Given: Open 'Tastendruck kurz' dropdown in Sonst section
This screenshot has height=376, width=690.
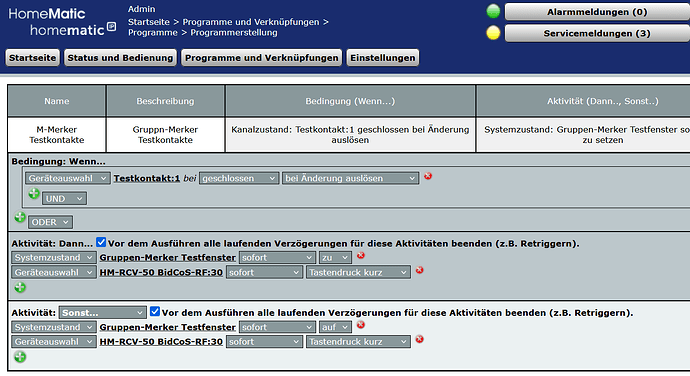Looking at the screenshot, I should click(x=358, y=342).
